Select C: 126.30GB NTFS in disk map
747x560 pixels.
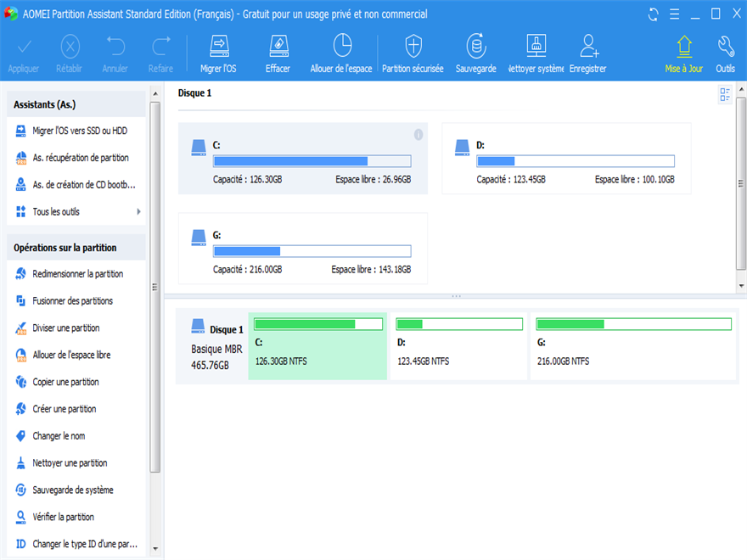tap(317, 346)
